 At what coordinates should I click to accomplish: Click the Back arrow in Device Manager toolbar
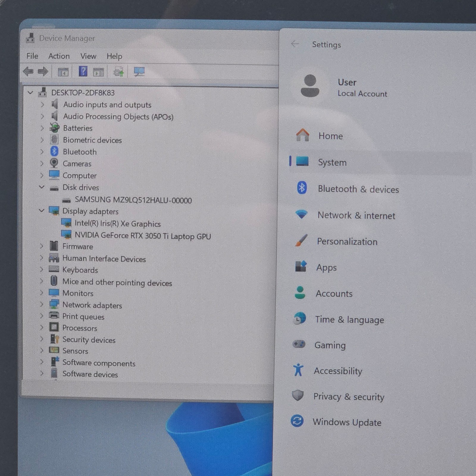(x=28, y=71)
